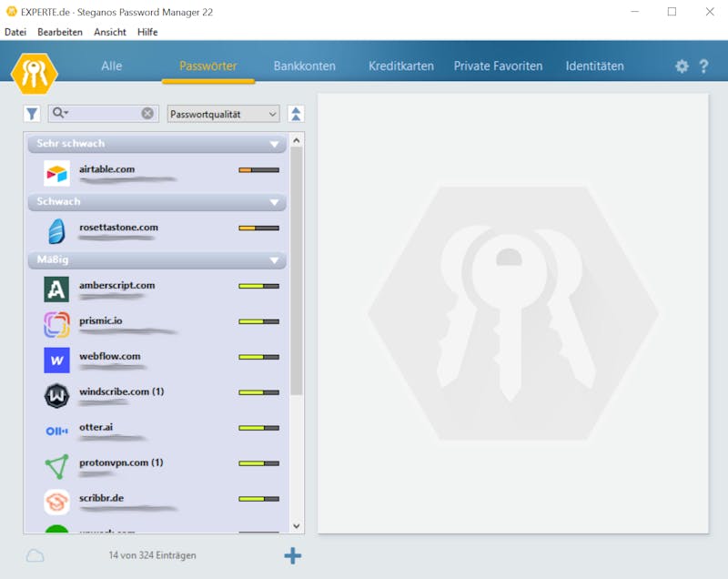
Task: Click the Steganos keys logo icon
Action: click(x=34, y=73)
